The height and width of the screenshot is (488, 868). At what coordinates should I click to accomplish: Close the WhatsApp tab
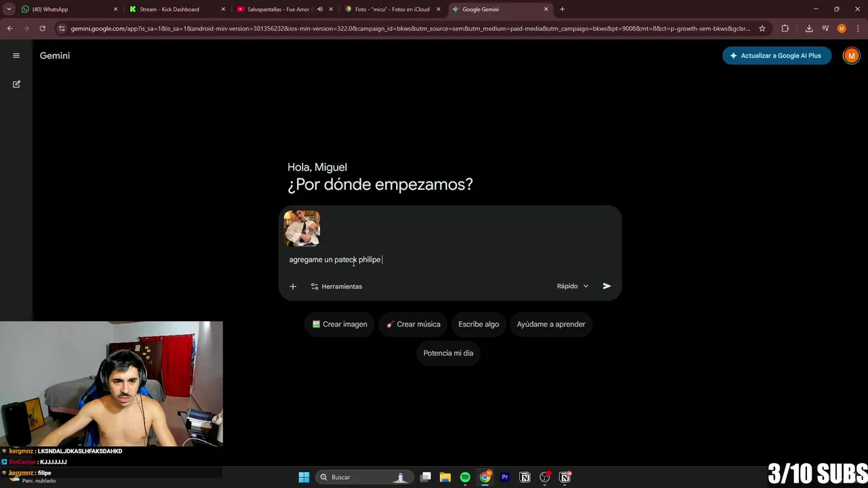coord(115,9)
